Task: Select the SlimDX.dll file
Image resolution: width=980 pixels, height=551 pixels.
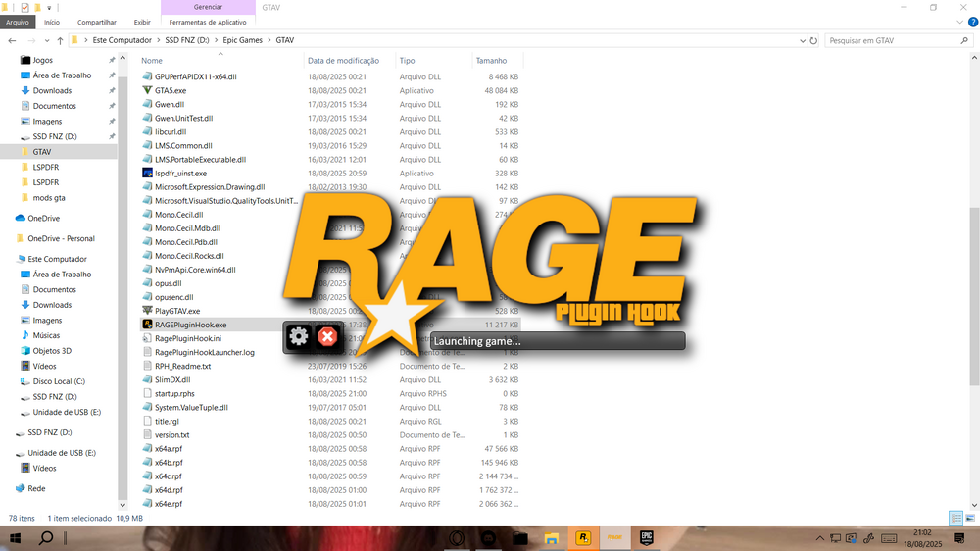Action: (172, 379)
